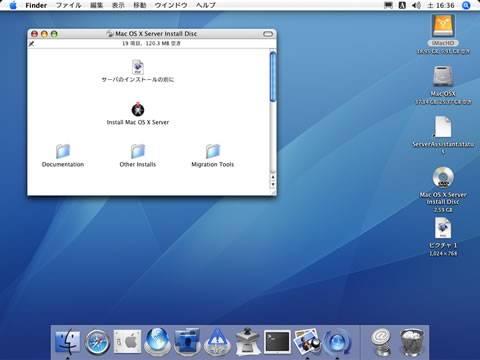This screenshot has width=480, height=360.
Task: Open Preview app in the Dock
Action: pyautogui.click(x=307, y=342)
